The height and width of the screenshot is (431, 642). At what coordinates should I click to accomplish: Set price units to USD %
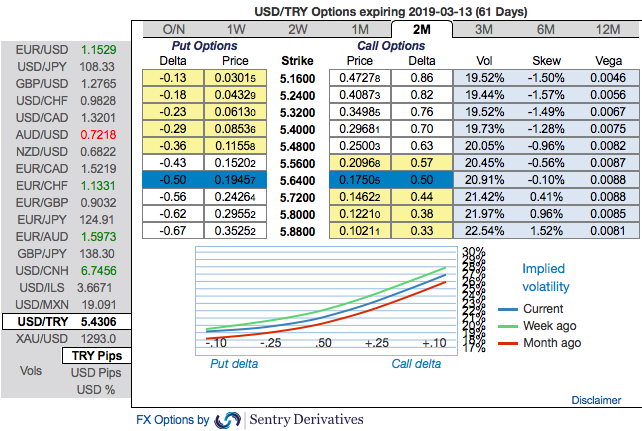coord(95,389)
